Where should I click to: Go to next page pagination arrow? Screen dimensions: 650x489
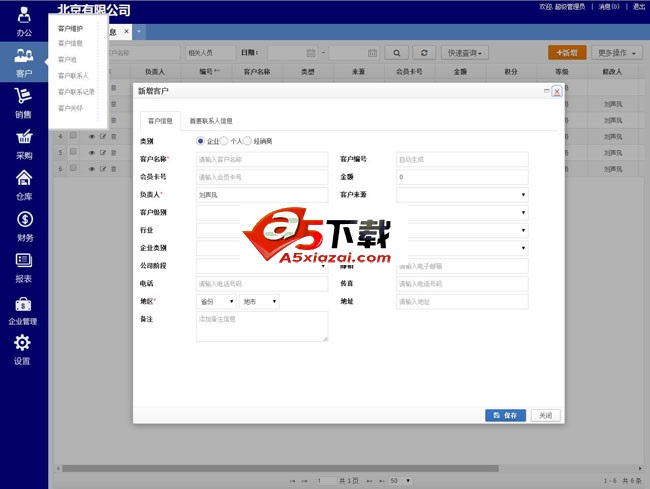(369, 481)
